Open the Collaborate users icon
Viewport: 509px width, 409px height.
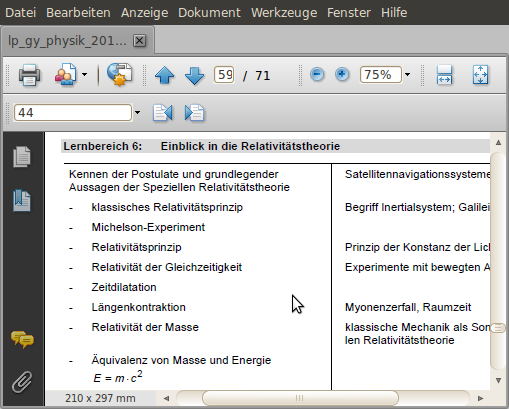[x=66, y=75]
